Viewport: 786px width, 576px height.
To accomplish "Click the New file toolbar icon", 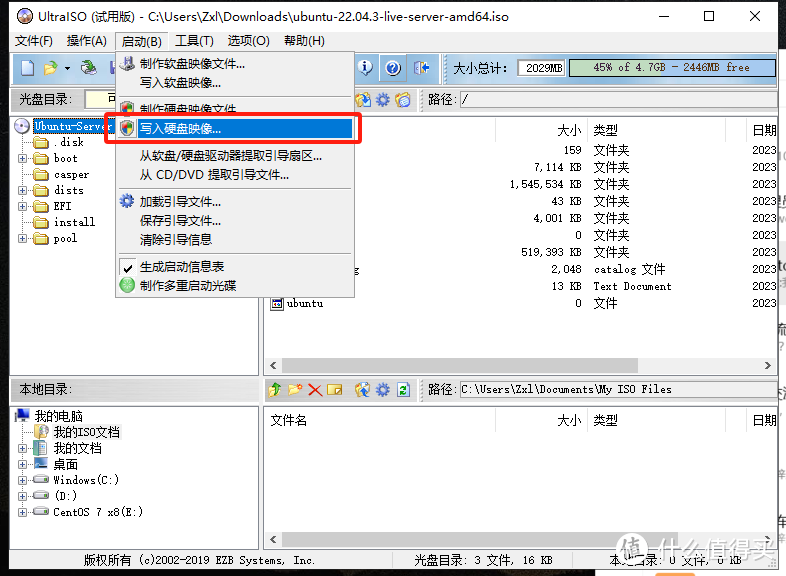I will pyautogui.click(x=27, y=68).
